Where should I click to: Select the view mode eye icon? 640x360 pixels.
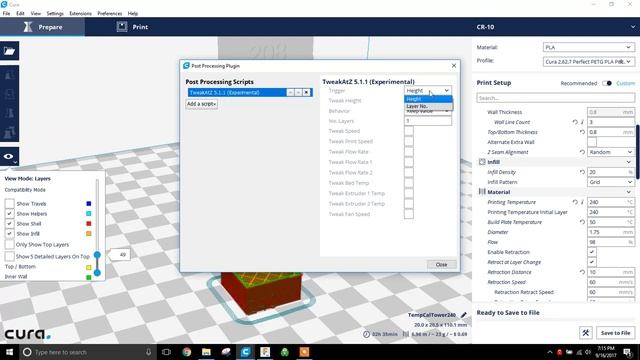(9, 156)
